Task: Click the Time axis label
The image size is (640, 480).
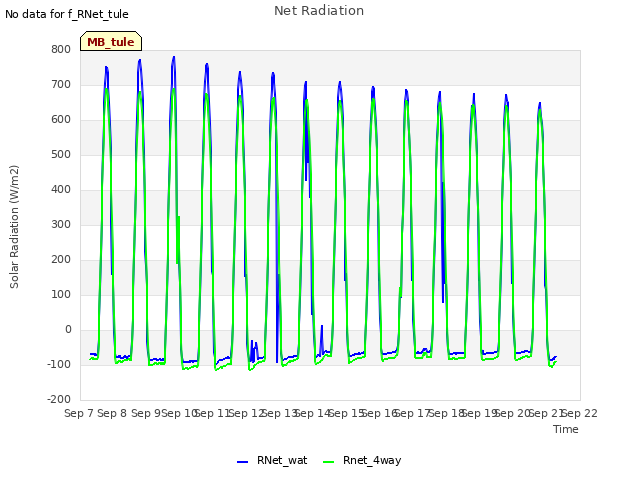Action: coord(566,429)
